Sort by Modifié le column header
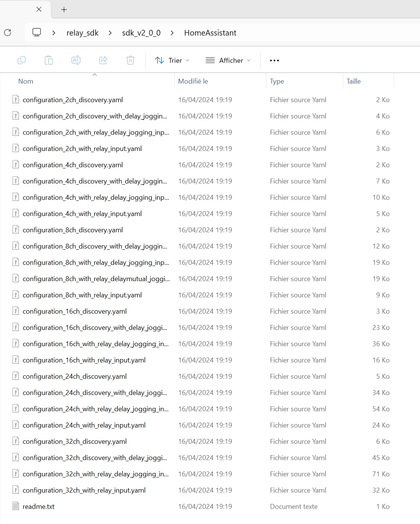The image size is (420, 524). (x=193, y=81)
